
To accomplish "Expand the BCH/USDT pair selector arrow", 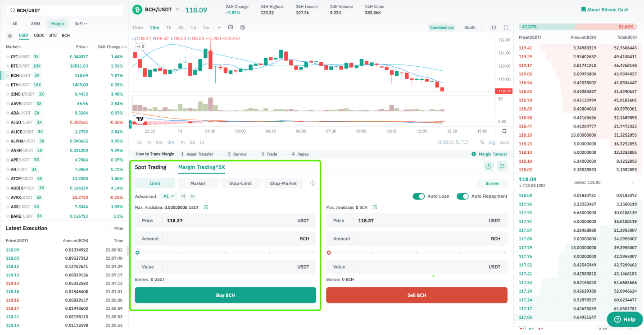I will 177,9.
